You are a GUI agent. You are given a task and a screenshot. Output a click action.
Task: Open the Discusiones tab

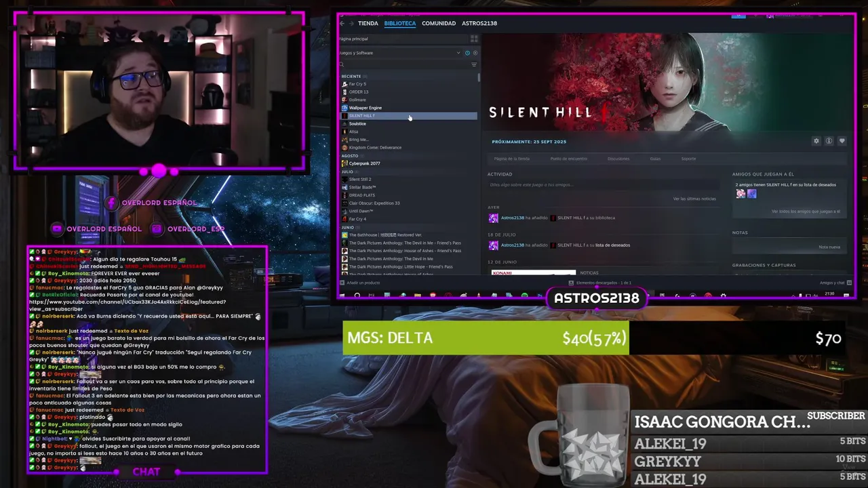click(x=618, y=159)
